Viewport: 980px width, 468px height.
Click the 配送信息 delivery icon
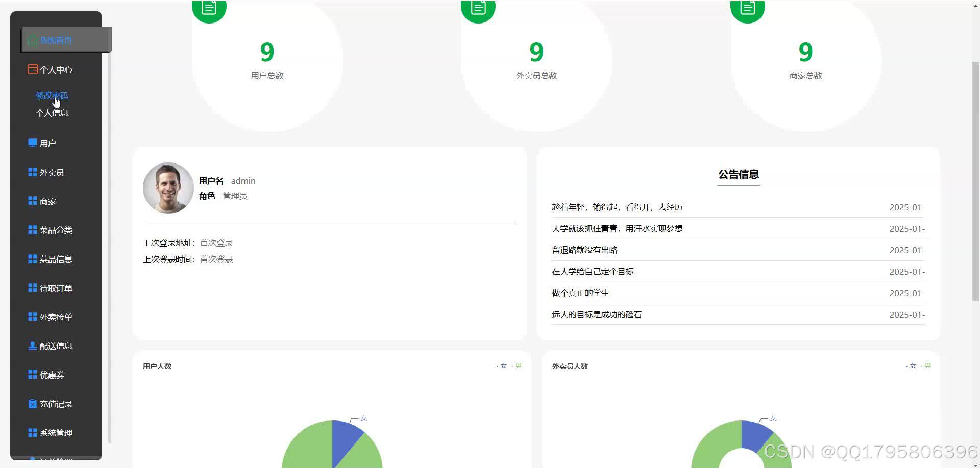tap(32, 346)
